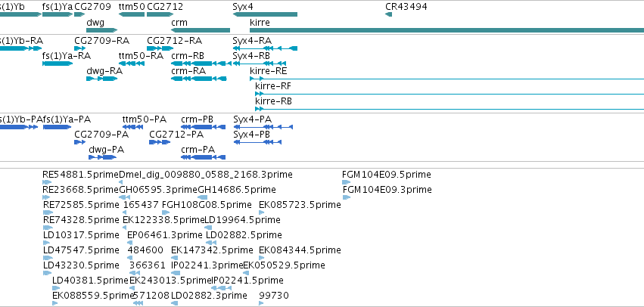Select the LD02882.5prime EST label
644x307 pixels.
pos(244,235)
